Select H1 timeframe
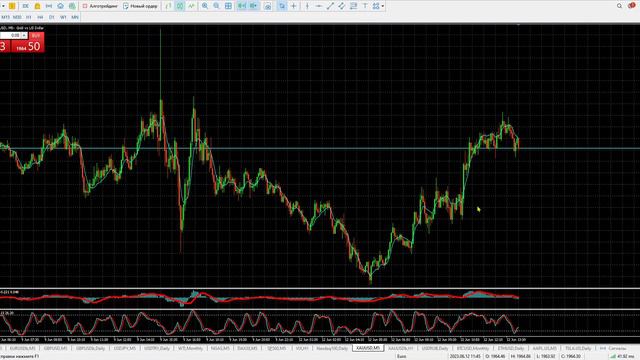The height and width of the screenshot is (360, 640). point(29,17)
